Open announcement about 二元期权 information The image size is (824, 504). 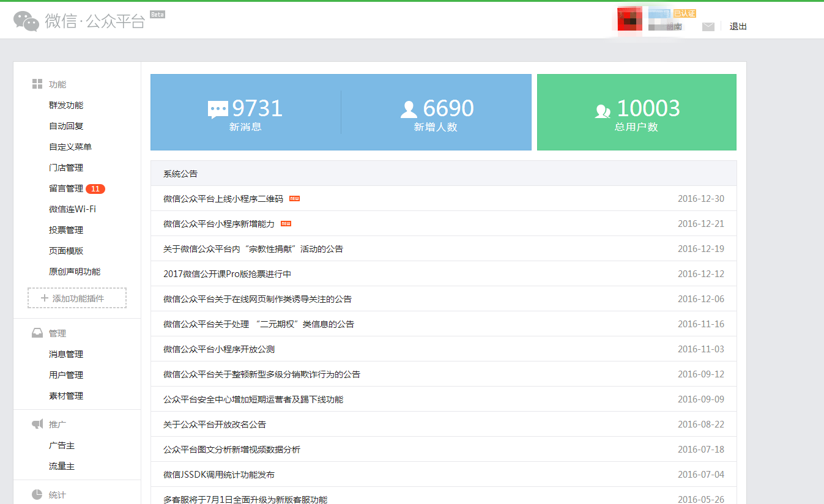pyautogui.click(x=259, y=324)
